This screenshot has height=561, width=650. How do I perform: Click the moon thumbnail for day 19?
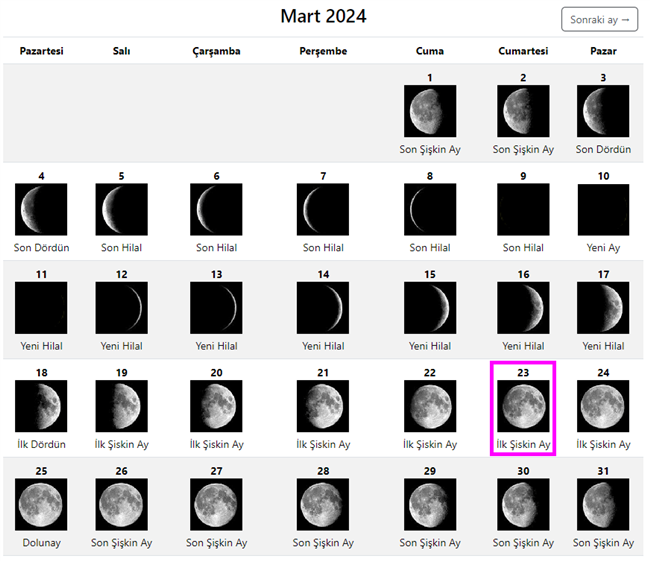tap(121, 406)
